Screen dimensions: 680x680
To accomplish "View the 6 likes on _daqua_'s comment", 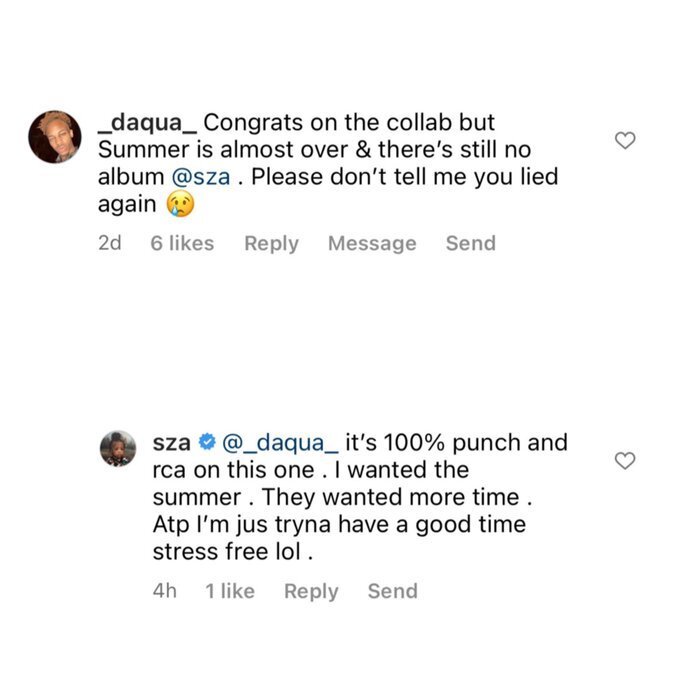I will point(182,243).
